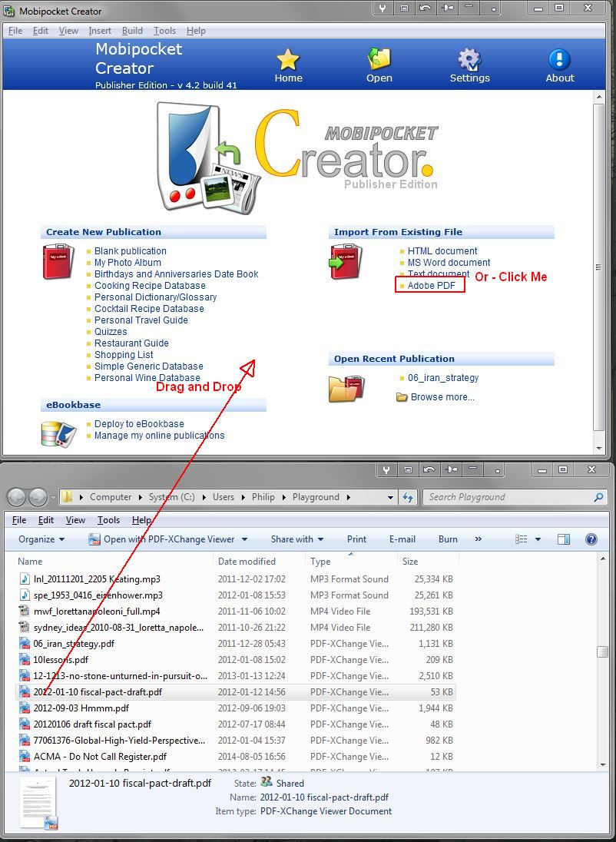Open Explorer help with the question mark icon
616x842 pixels.
tap(591, 539)
